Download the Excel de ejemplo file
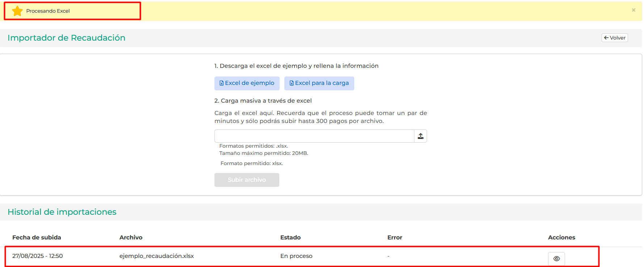The width and height of the screenshot is (644, 267). pos(247,83)
